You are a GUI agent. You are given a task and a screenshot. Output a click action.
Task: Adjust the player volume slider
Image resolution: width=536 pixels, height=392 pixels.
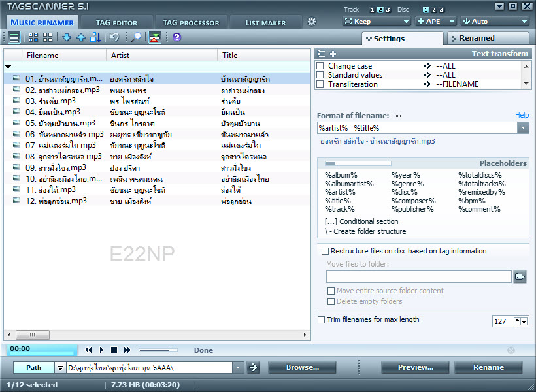(x=158, y=350)
